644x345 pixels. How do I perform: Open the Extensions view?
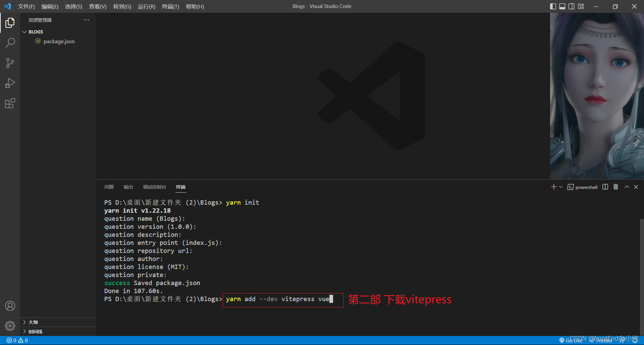[10, 103]
